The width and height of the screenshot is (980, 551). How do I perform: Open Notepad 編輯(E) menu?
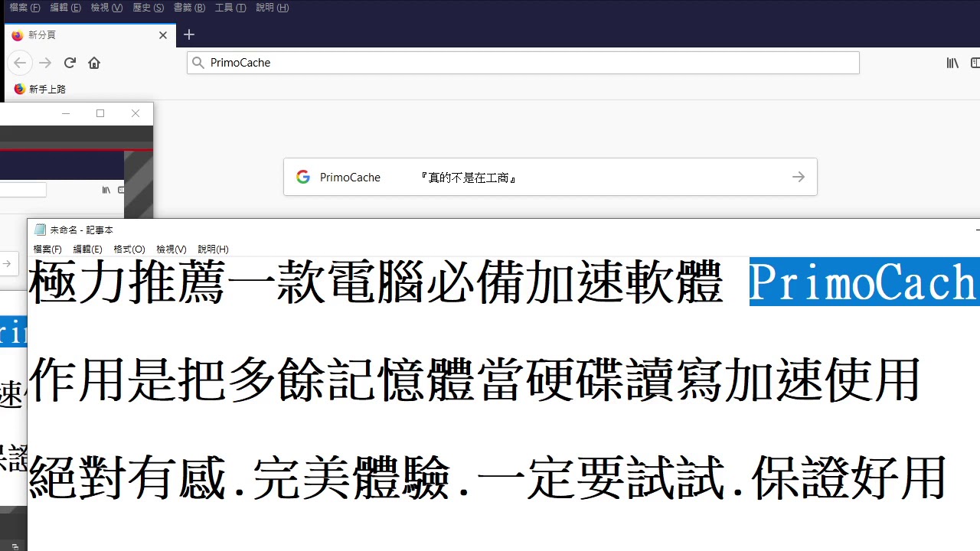tap(87, 249)
